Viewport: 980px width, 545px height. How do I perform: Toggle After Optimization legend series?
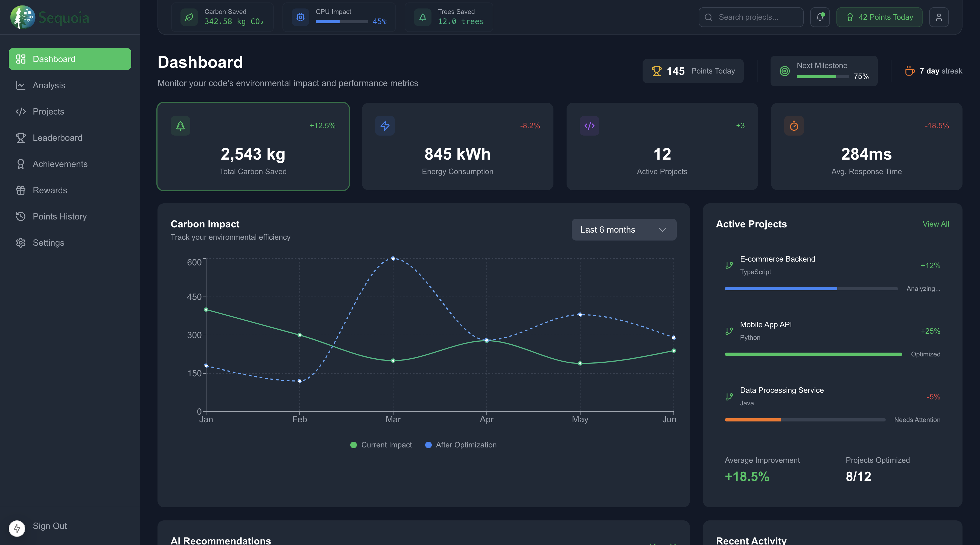point(461,445)
